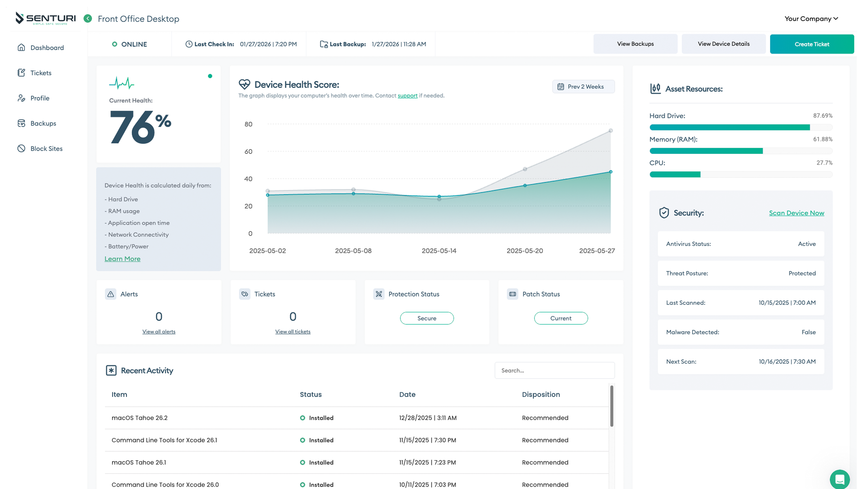
Task: Click the Backups sidebar icon
Action: [x=21, y=123]
